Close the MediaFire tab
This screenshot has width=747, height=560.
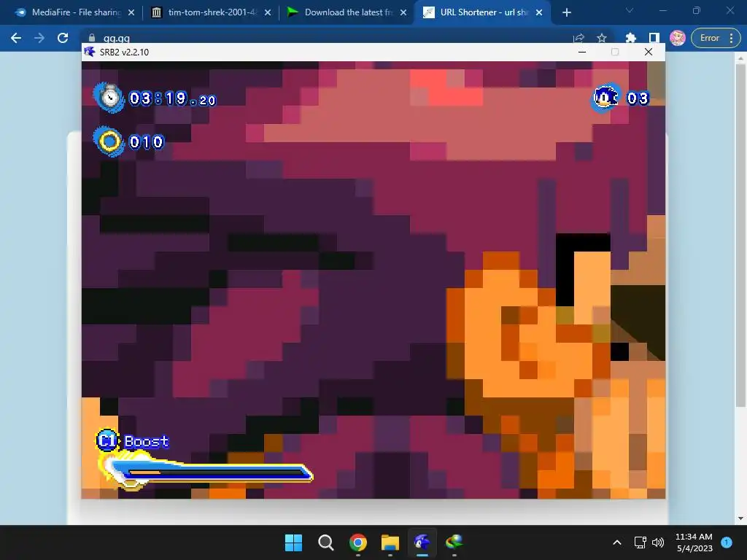(x=131, y=12)
